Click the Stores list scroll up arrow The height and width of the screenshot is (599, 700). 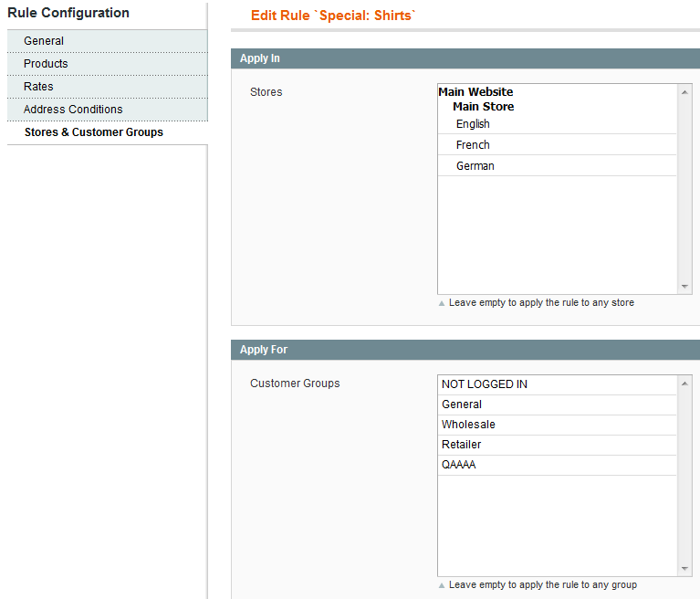coord(685,91)
